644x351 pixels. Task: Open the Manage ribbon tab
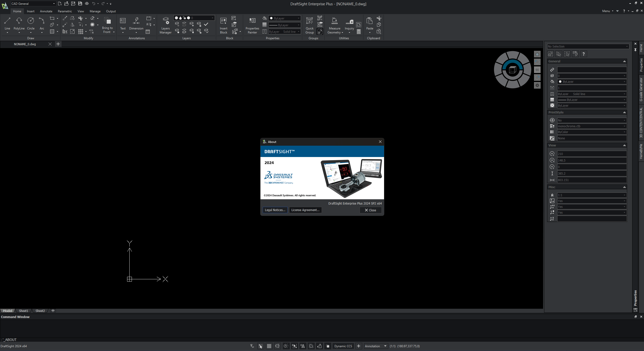(95, 11)
